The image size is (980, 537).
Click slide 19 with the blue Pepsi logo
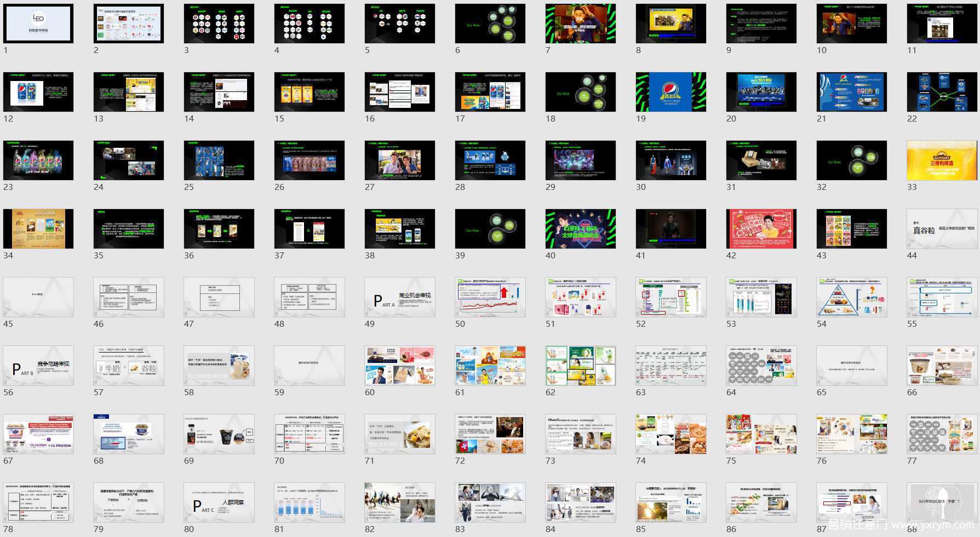tap(671, 92)
